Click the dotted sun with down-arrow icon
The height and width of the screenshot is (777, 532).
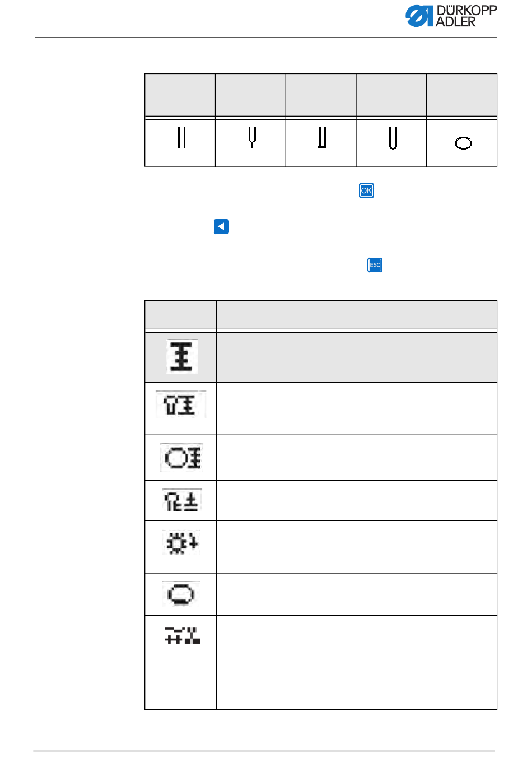[181, 542]
